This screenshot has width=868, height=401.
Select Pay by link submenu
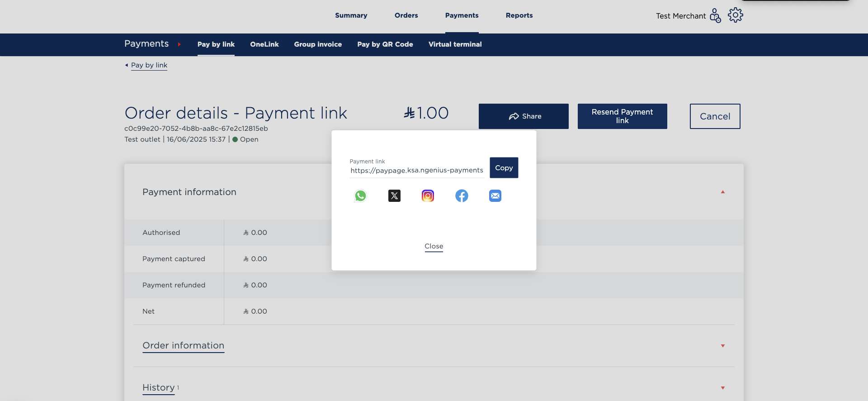coord(216,44)
